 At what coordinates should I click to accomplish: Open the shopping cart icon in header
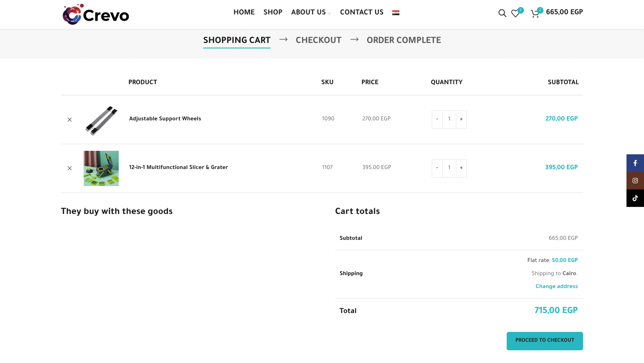[535, 13]
